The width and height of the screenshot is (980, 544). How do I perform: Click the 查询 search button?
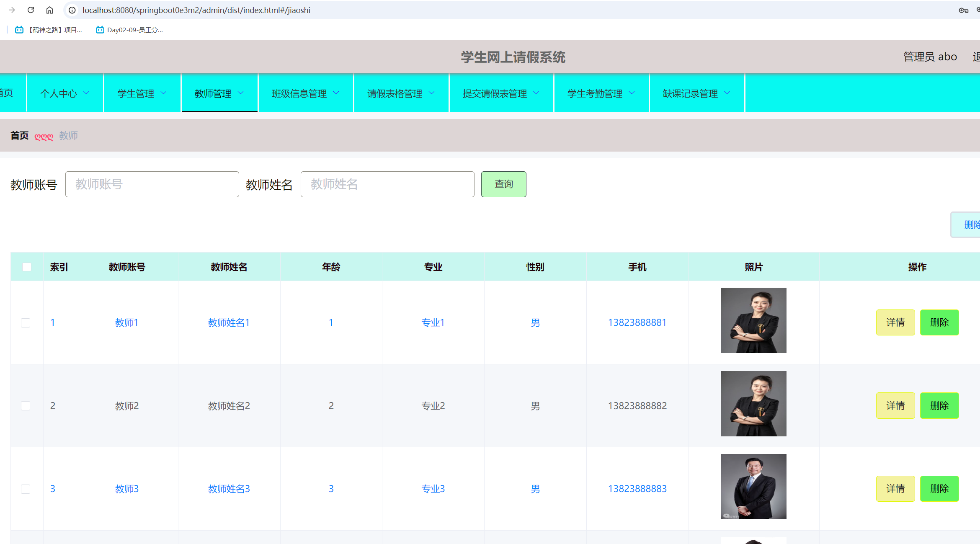coord(503,184)
